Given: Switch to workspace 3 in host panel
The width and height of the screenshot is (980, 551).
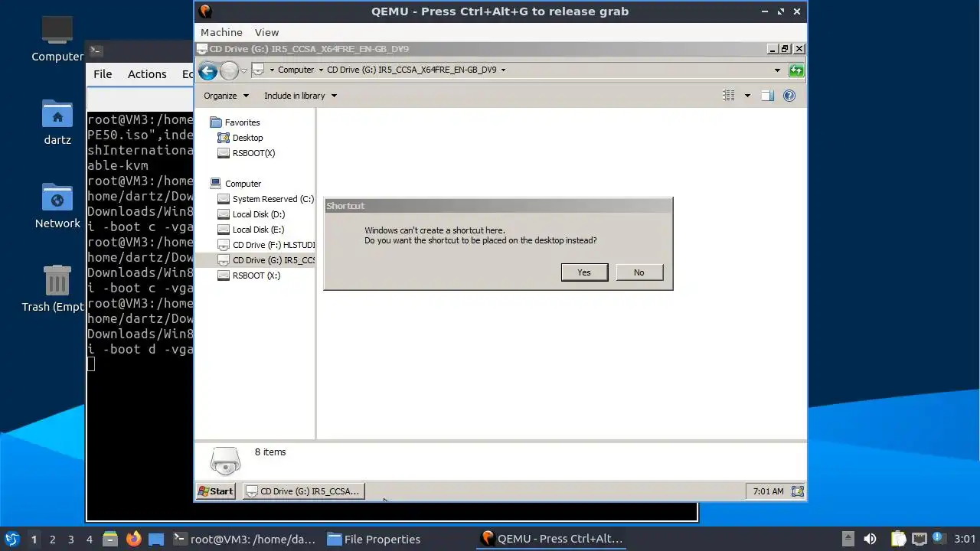Looking at the screenshot, I should tap(70, 539).
